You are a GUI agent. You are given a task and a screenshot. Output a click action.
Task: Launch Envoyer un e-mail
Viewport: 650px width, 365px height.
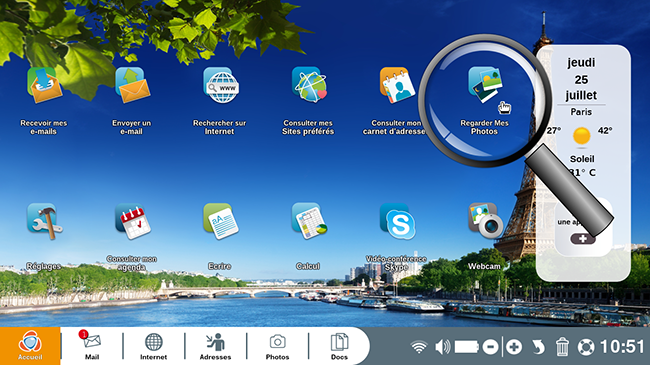(132, 85)
